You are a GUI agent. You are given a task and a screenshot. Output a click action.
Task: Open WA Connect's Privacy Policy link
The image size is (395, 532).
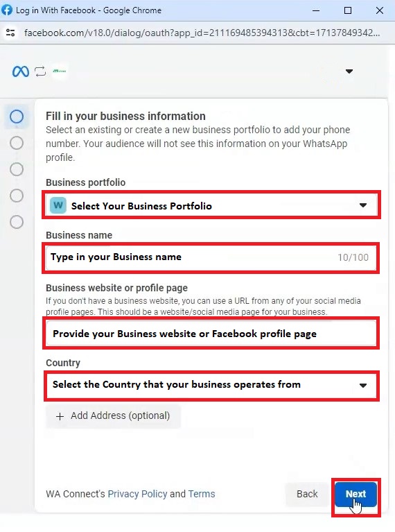pyautogui.click(x=137, y=494)
